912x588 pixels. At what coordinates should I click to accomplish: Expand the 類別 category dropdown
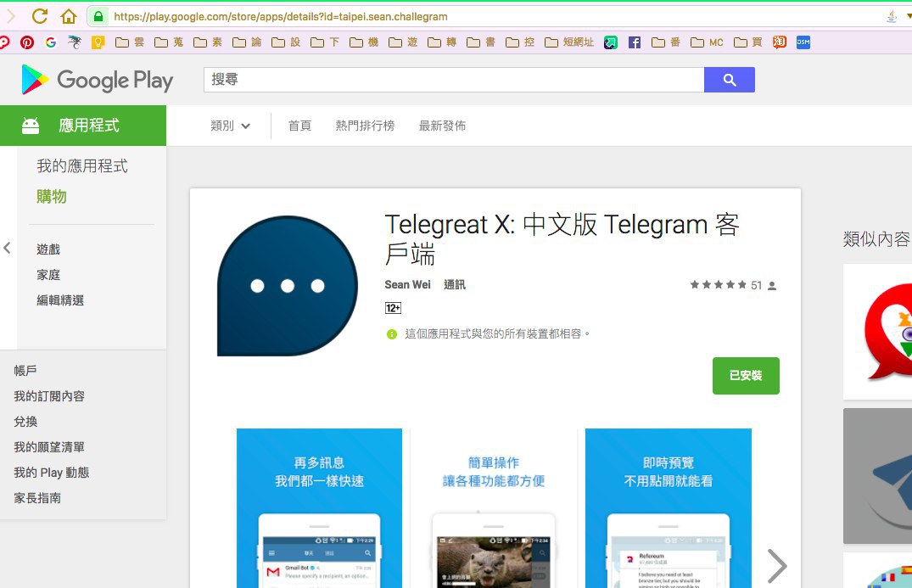coord(230,126)
